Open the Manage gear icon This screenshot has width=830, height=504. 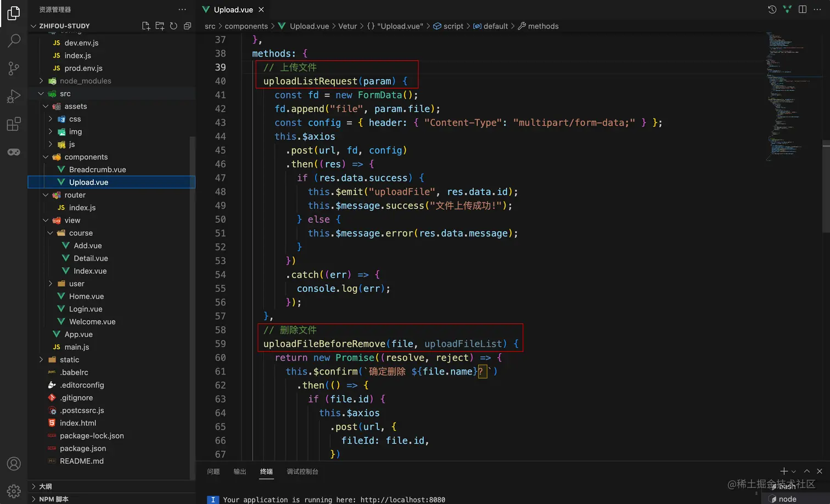click(x=14, y=490)
